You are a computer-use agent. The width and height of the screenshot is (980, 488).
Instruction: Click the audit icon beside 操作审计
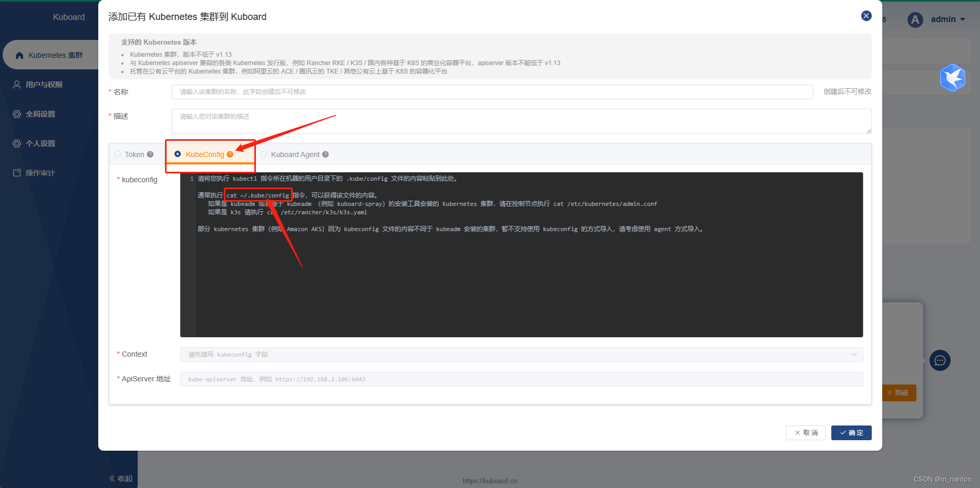(x=17, y=173)
